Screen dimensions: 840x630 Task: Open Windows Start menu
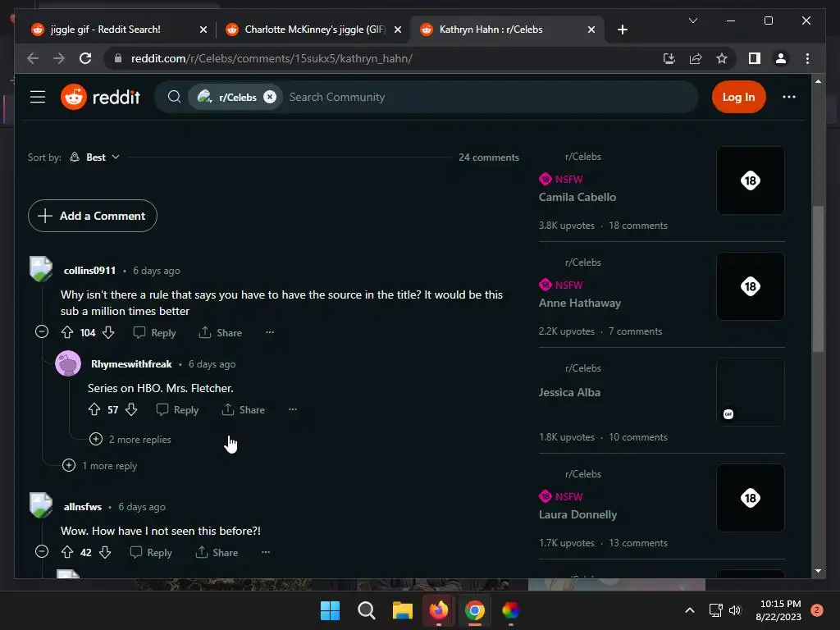[330, 610]
